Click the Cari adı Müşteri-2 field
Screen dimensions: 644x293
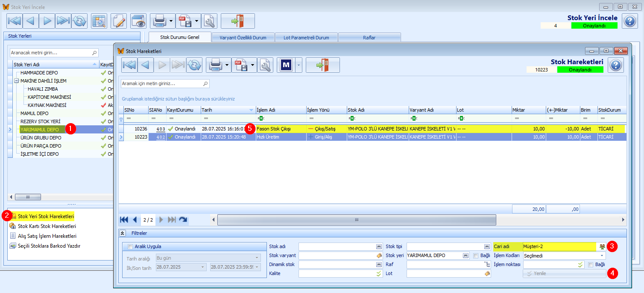pos(559,246)
